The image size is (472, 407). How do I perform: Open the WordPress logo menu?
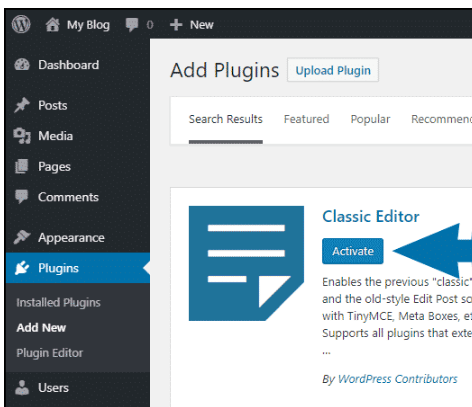point(21,24)
